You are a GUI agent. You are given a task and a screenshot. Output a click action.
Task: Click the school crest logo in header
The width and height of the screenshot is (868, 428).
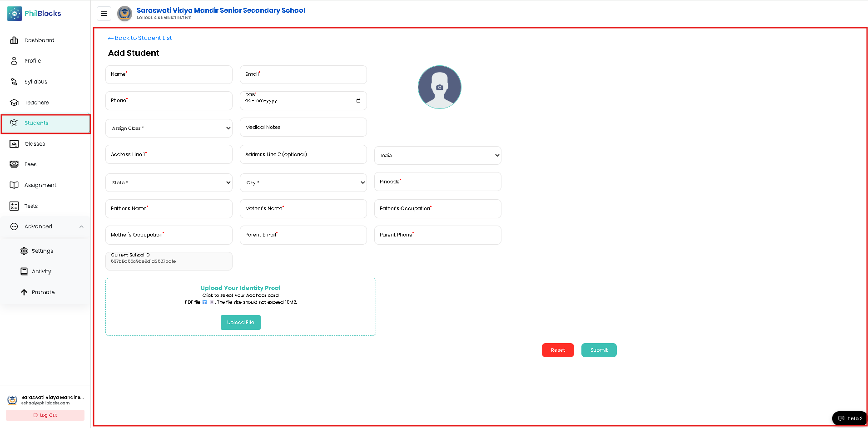124,14
